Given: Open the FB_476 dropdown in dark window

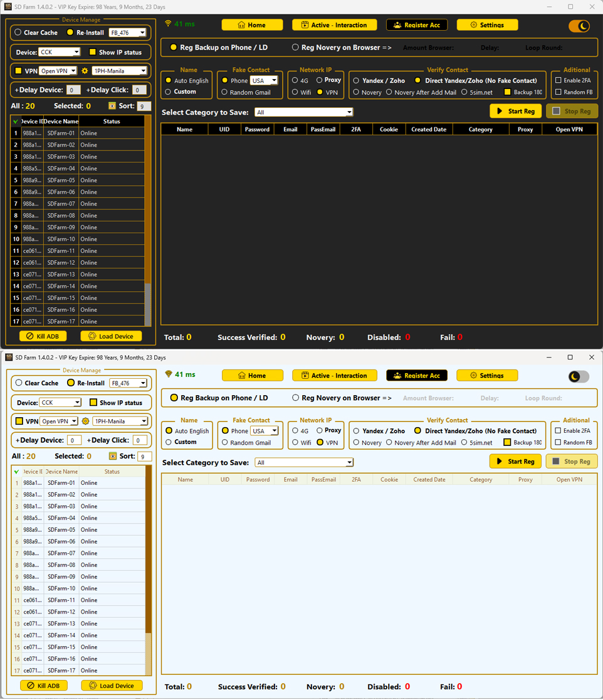Looking at the screenshot, I should tap(128, 33).
